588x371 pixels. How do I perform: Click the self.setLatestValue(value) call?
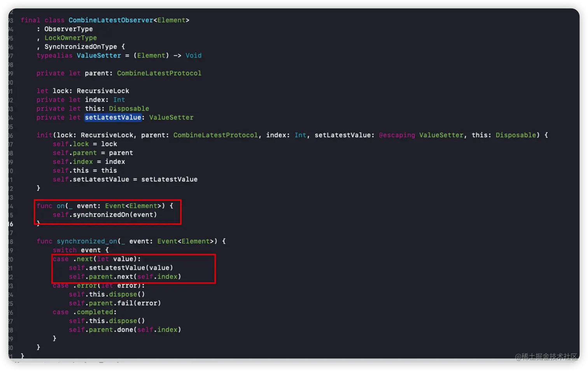(x=121, y=268)
